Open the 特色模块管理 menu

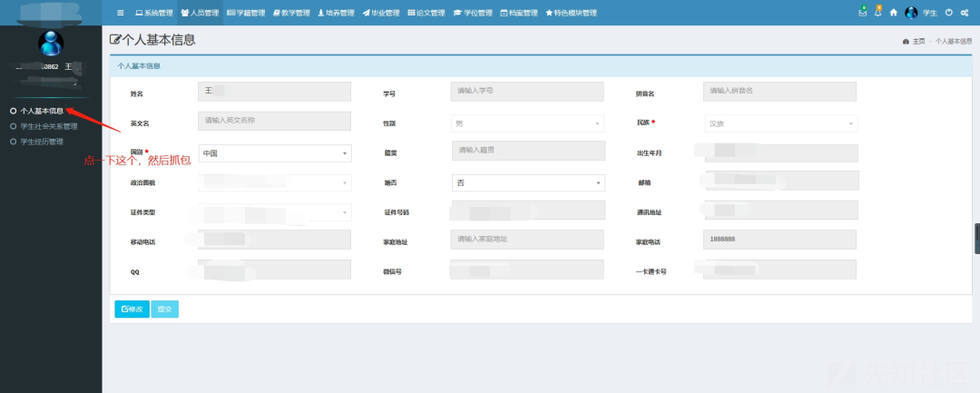click(572, 13)
